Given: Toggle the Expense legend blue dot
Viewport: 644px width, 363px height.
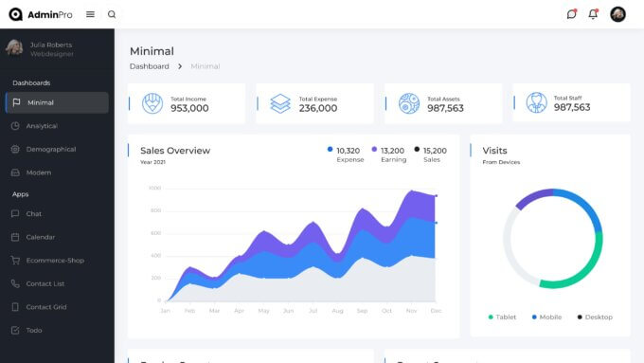Looking at the screenshot, I should [330, 149].
